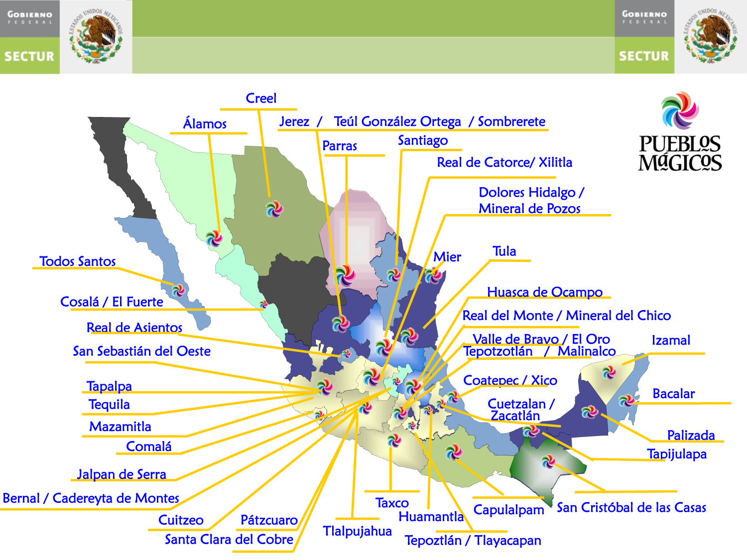The image size is (747, 560).
Task: Click the Tepoztlán / Tlayacapan label
Action: (x=473, y=540)
